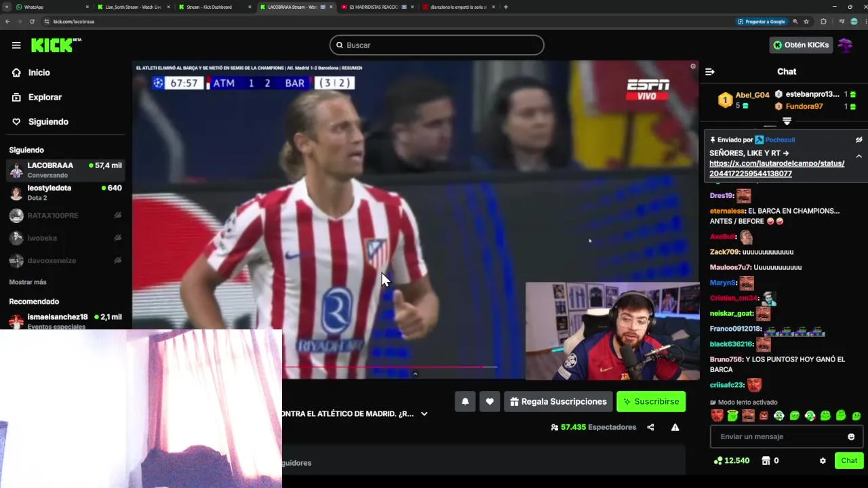This screenshot has width=868, height=488.
Task: Click address bar kick.com/lacobraaa
Action: [73, 22]
